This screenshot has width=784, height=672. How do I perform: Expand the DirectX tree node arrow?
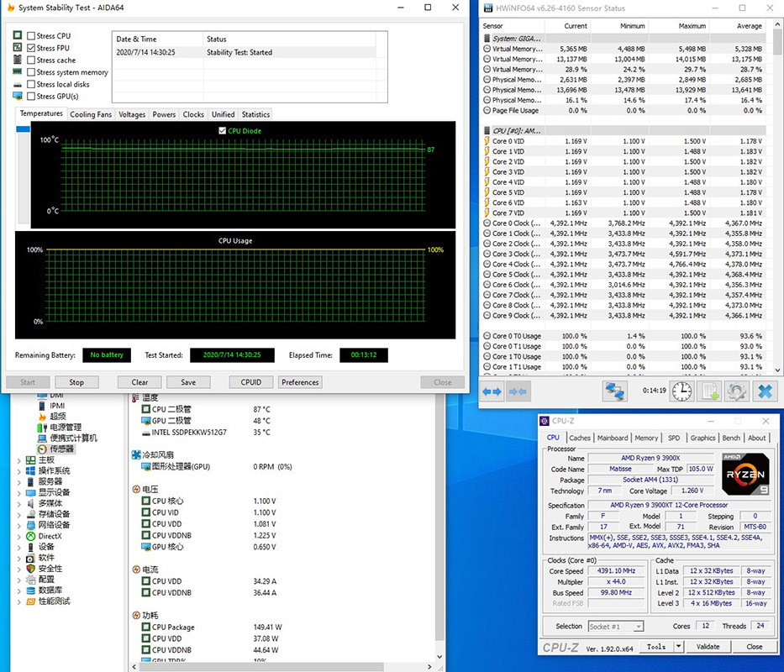19,537
